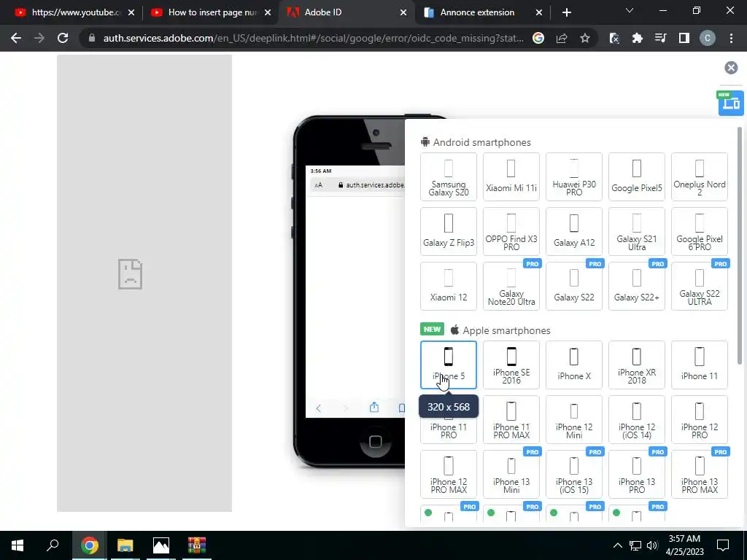Select the iPhone 12 Mini device
Image resolution: width=747 pixels, height=560 pixels.
tap(574, 419)
